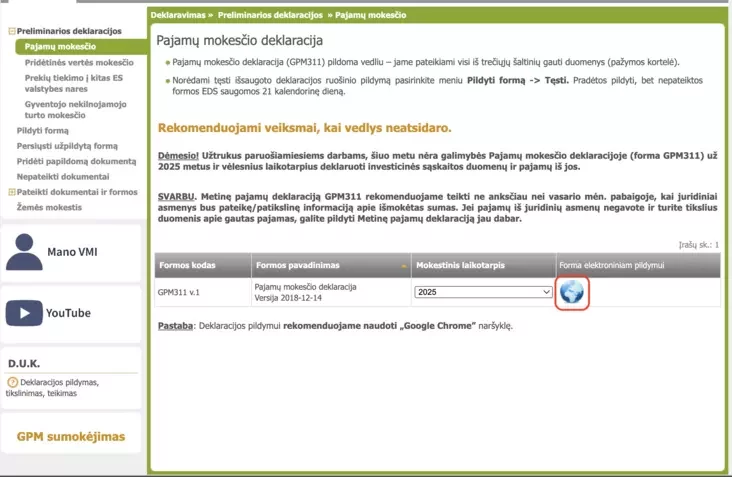Open Žemės mokestis in the sidebar
The image size is (732, 477).
(49, 207)
